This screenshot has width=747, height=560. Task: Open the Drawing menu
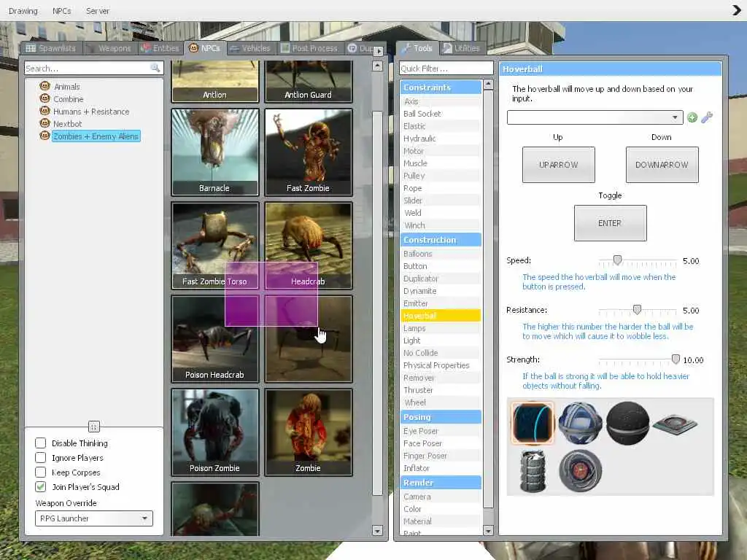pyautogui.click(x=23, y=10)
